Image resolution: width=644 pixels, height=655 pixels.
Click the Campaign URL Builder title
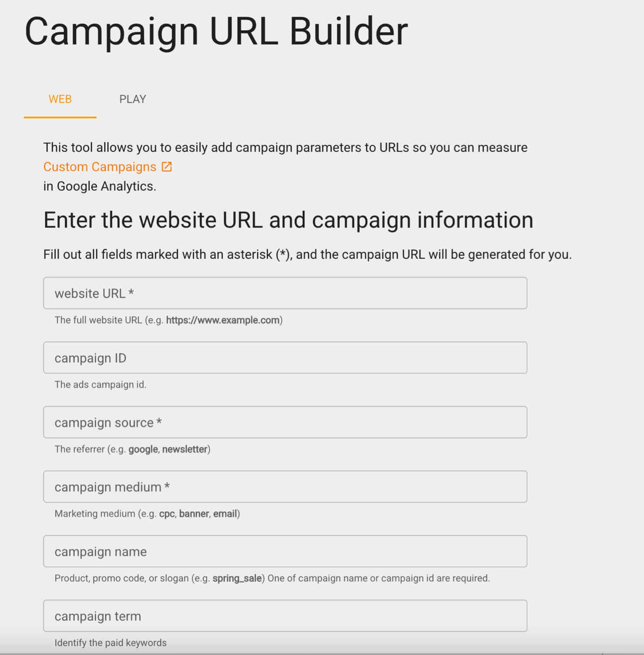point(216,30)
